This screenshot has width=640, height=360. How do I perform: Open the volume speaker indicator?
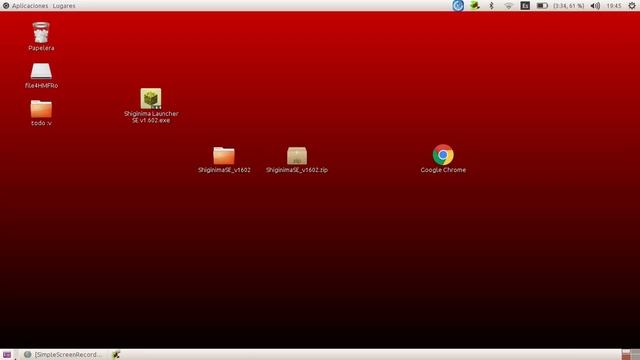(595, 6)
